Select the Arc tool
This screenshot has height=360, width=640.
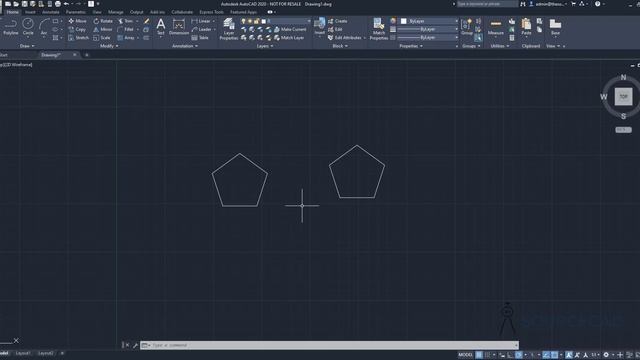(x=44, y=27)
